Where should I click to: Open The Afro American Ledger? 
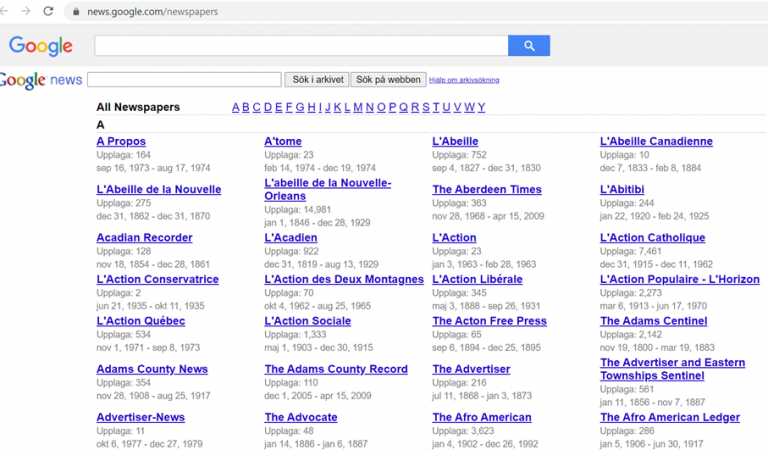670,417
